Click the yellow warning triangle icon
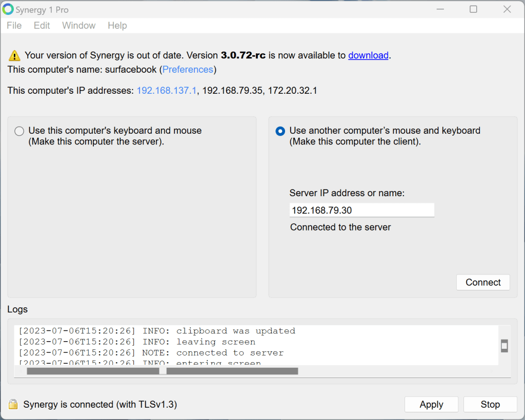 pos(14,55)
